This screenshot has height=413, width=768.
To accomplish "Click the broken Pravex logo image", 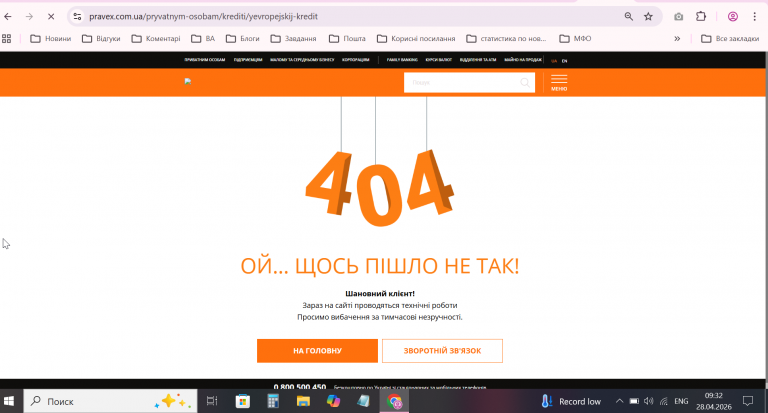I will point(188,81).
